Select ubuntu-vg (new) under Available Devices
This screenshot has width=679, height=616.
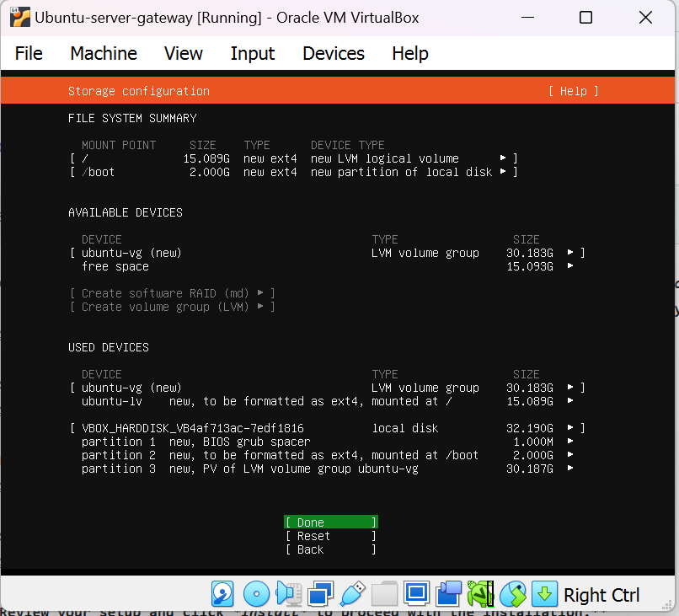tap(131, 253)
